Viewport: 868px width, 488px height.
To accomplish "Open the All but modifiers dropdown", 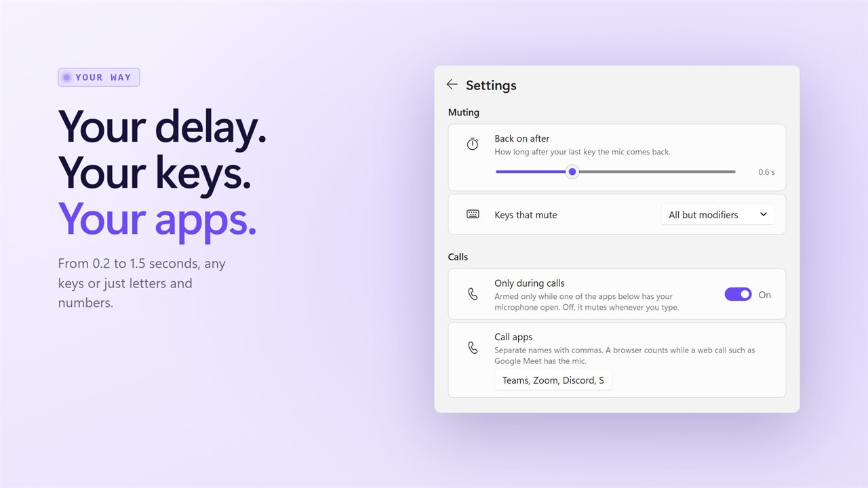I will [x=717, y=215].
